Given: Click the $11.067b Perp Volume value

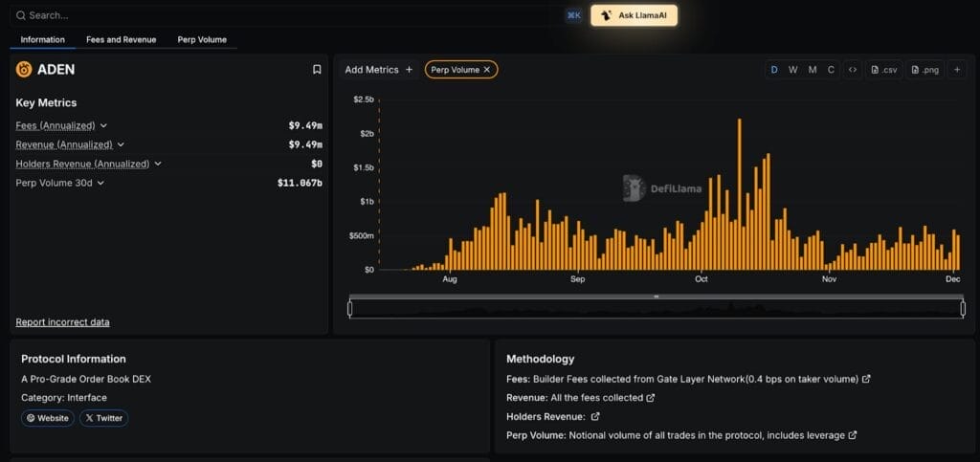Looking at the screenshot, I should click(x=300, y=183).
